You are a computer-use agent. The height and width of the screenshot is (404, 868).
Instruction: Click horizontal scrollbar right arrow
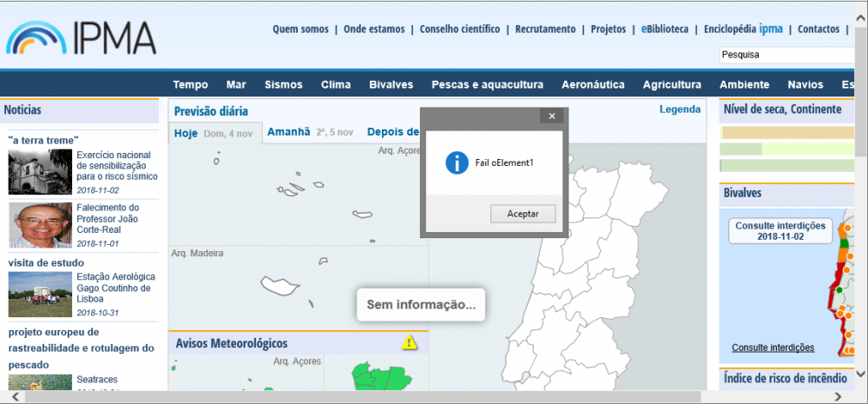coord(838,397)
